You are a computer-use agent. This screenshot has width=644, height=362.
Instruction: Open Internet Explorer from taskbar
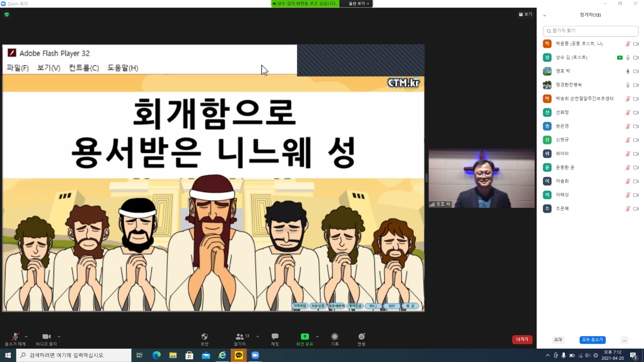pyautogui.click(x=222, y=355)
